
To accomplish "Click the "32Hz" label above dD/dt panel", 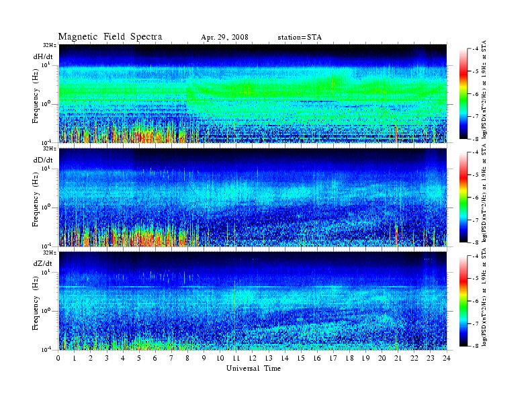I will pos(50,148).
